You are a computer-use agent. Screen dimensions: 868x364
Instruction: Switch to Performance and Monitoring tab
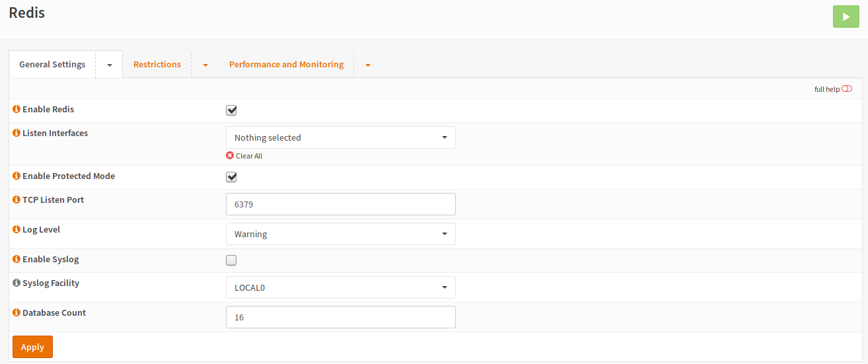click(x=286, y=64)
